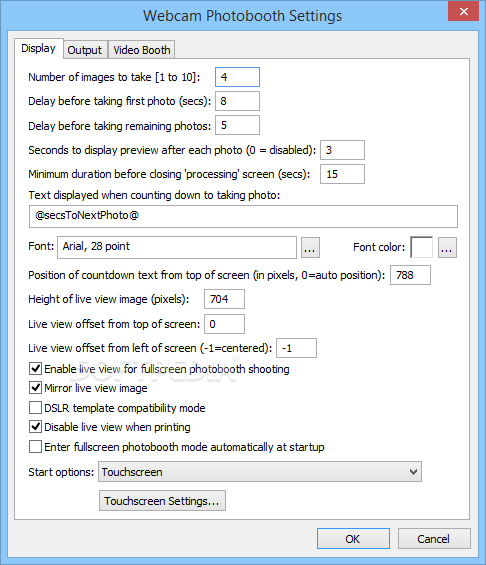This screenshot has width=486, height=565.
Task: Expand the Start options Touchscreen dropdown
Action: [x=260, y=472]
